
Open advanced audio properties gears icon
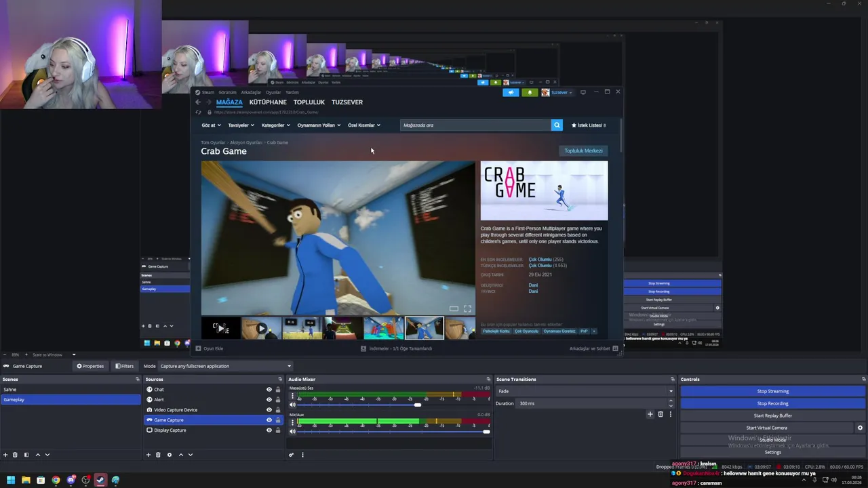[292, 455]
